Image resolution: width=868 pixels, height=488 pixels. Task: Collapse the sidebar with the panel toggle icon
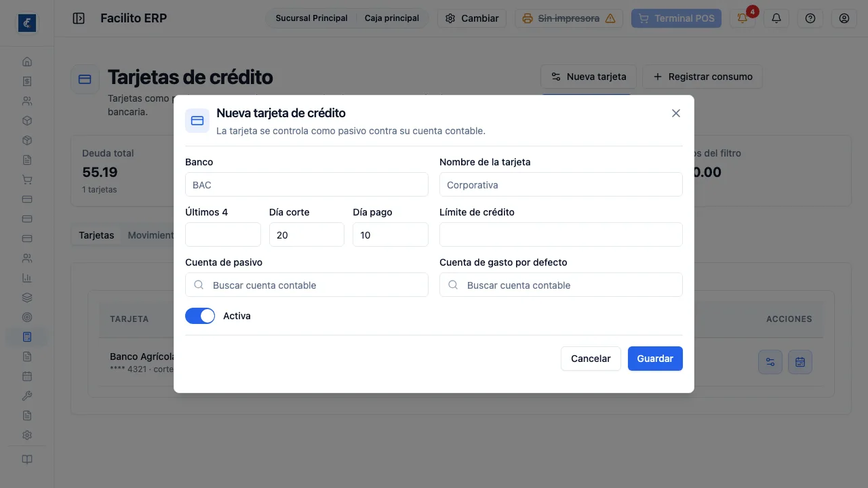(x=79, y=18)
